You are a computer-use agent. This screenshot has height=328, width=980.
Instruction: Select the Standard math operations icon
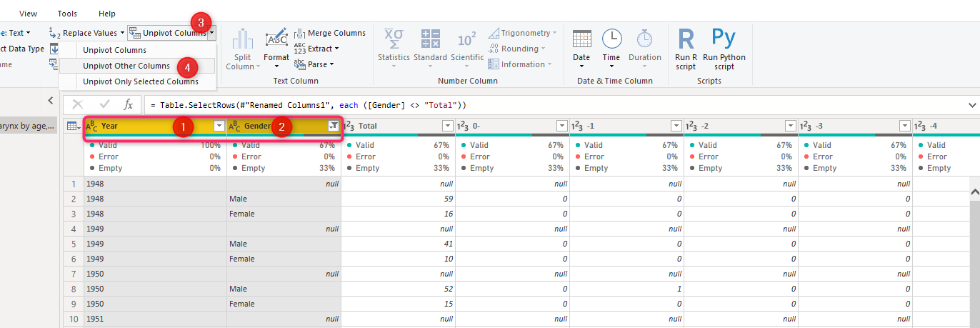point(430,40)
